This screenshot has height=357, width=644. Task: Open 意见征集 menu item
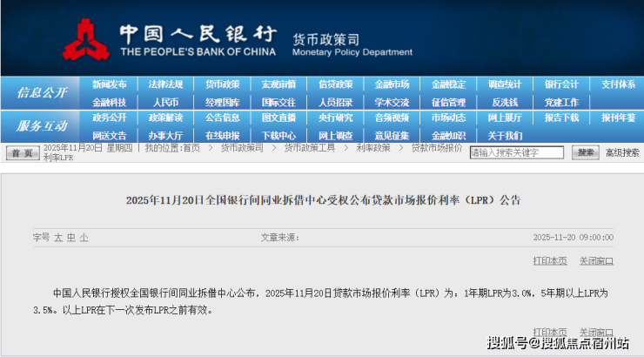pos(392,136)
